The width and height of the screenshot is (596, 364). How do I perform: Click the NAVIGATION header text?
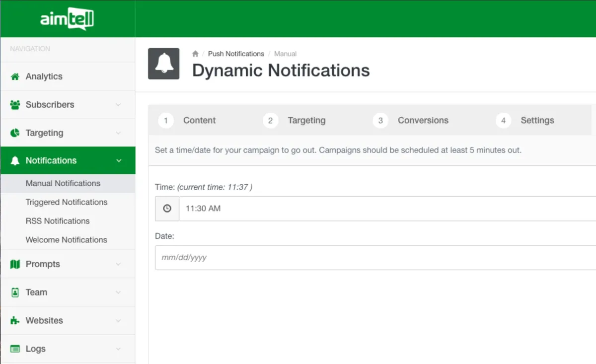pos(30,49)
